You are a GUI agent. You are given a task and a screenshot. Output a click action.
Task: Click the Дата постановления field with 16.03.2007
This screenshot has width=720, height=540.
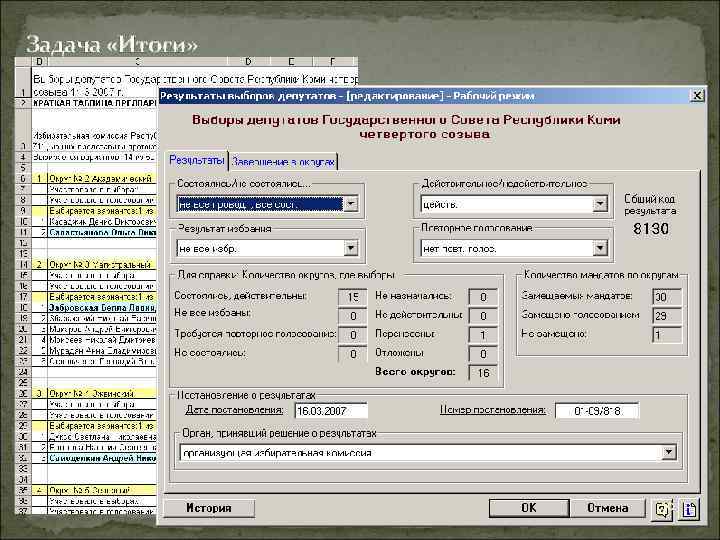[331, 411]
